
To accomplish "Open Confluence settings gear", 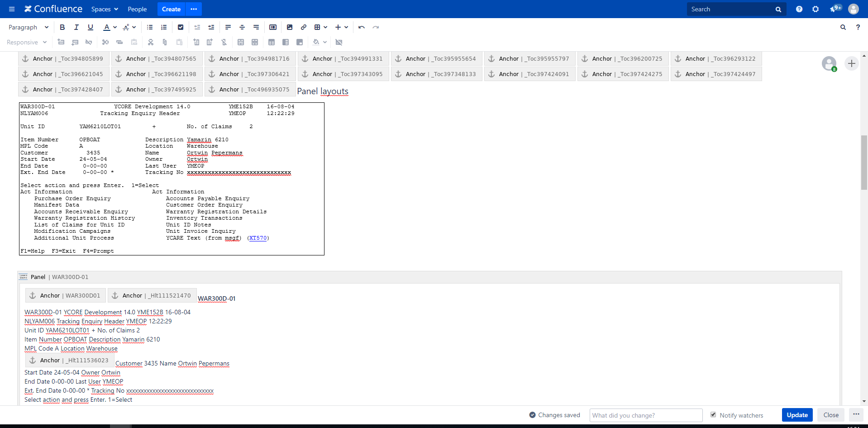I will [816, 9].
